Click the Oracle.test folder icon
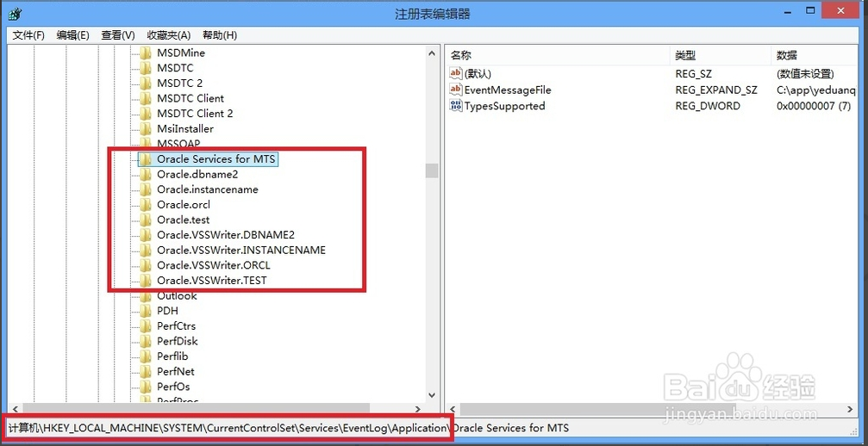The image size is (868, 446). pyautogui.click(x=146, y=220)
